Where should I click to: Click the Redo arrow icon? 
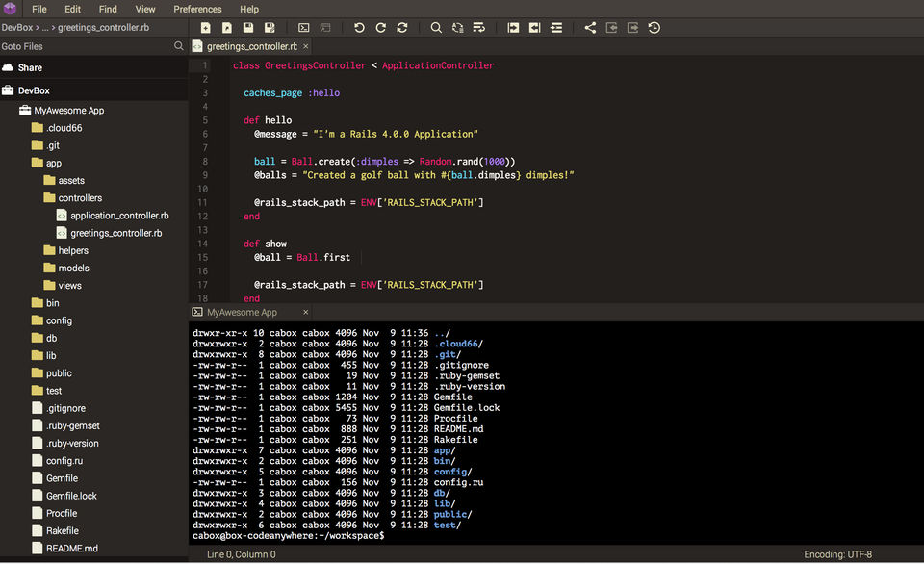pos(380,28)
